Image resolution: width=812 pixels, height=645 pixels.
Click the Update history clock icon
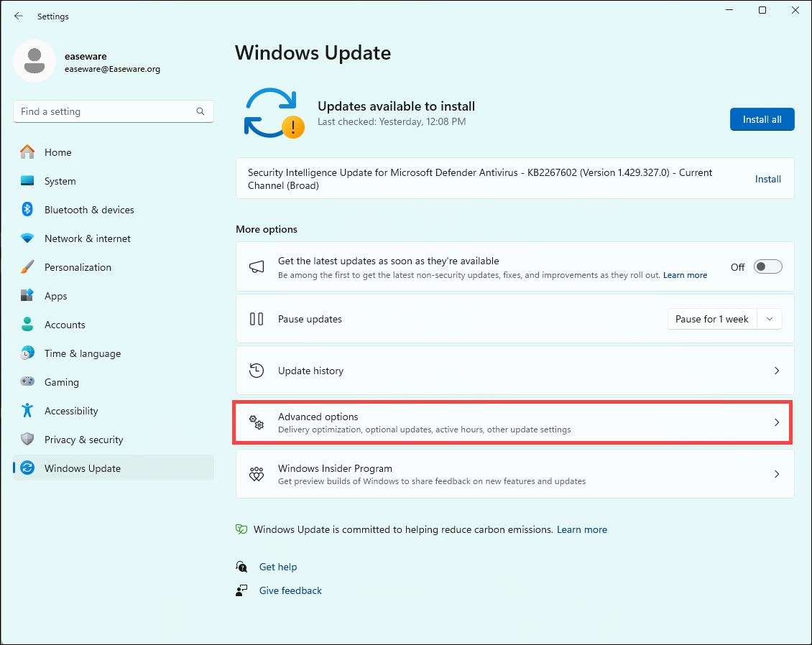[257, 371]
